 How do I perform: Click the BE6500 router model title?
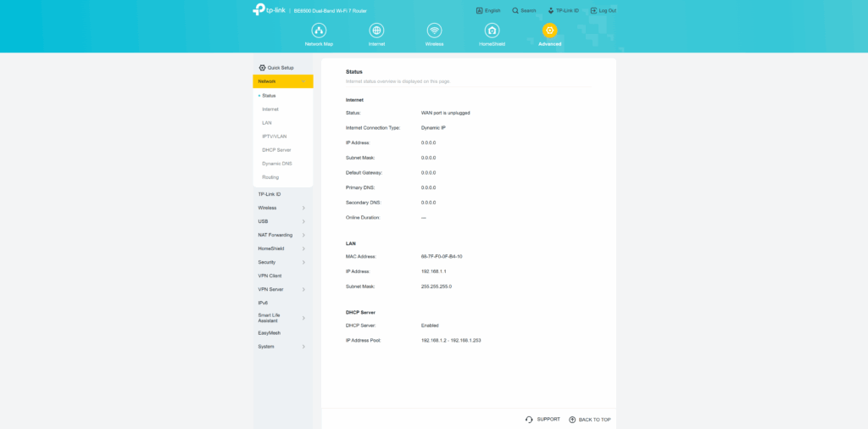pyautogui.click(x=330, y=10)
